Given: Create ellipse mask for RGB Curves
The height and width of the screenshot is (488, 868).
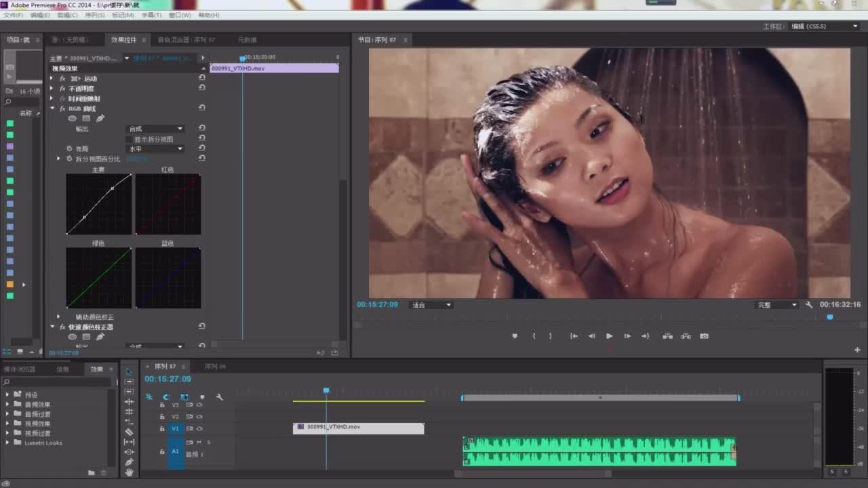Looking at the screenshot, I should coord(73,119).
